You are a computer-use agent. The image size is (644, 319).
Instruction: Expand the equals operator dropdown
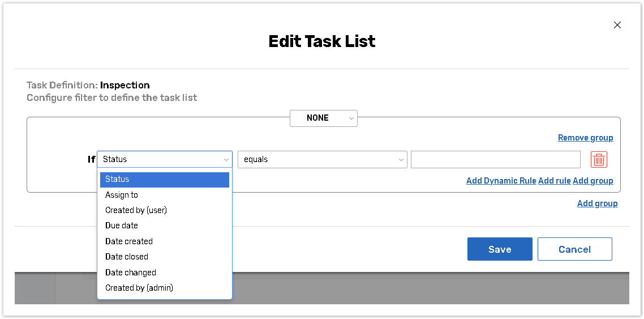click(x=322, y=160)
